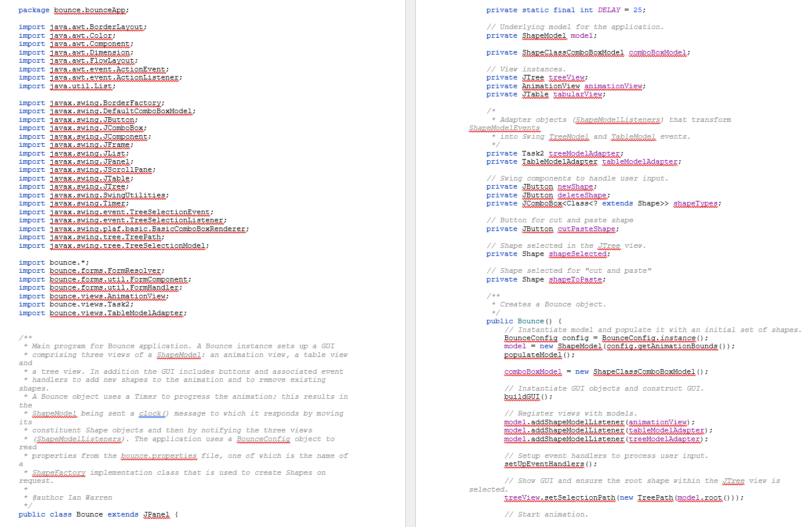812x527 pixels.
Task: Select the "import bounce.views.Task2;" line
Action: [x=76, y=304]
